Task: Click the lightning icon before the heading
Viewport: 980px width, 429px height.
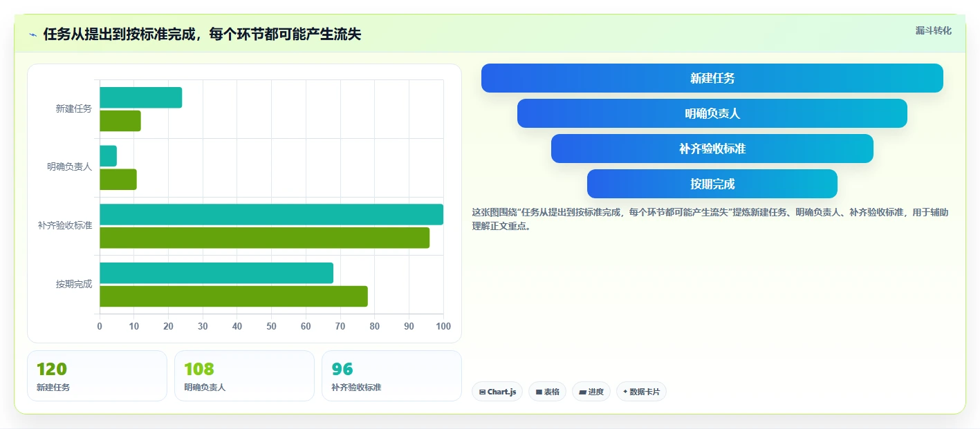Action: pyautogui.click(x=33, y=35)
